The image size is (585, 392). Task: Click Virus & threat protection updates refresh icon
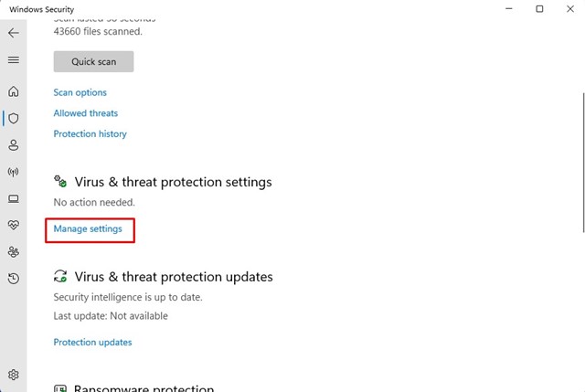(x=60, y=276)
